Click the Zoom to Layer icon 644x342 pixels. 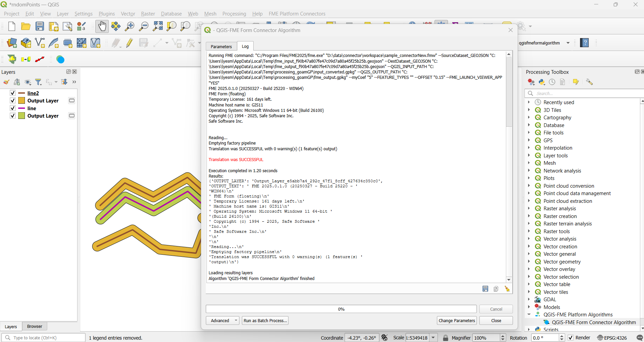click(x=185, y=26)
